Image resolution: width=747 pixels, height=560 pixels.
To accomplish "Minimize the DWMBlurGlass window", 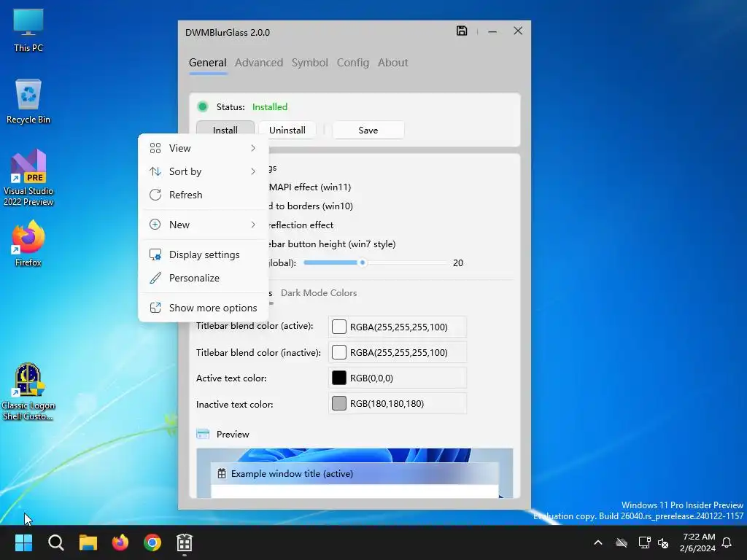I will (492, 31).
